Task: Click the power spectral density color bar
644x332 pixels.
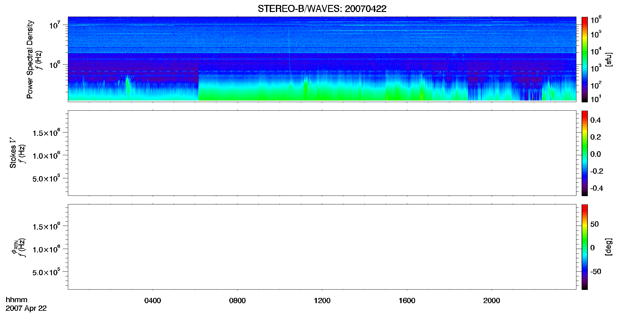Action: (x=585, y=59)
